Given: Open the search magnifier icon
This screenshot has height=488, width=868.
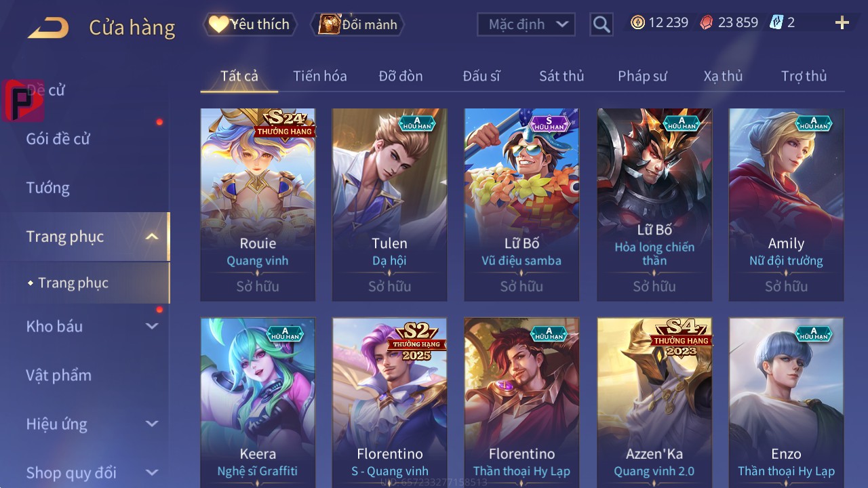Looking at the screenshot, I should (601, 24).
